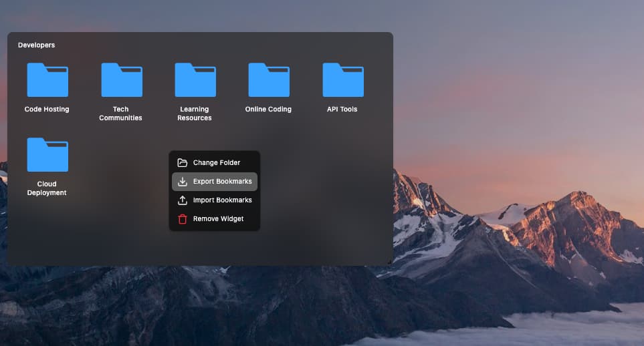Open the Learning Resources folder icon
Screen dimensions: 644x346
[x=195, y=80]
